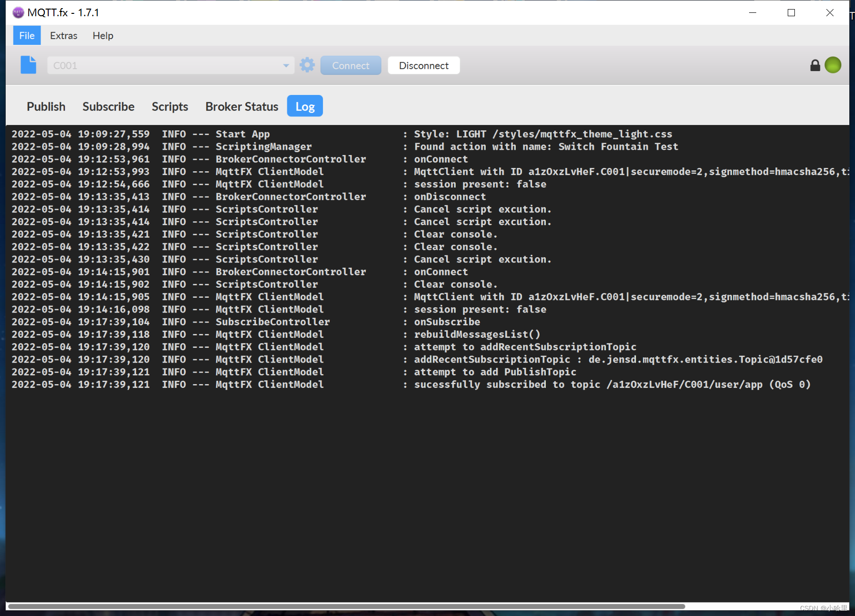This screenshot has height=616, width=855.
Task: Open the Extras menu
Action: click(x=63, y=36)
